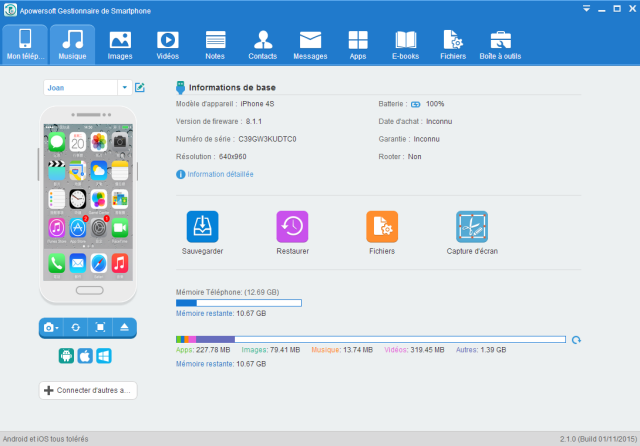Screen dimensions: 640x446
Task: Switch to the Musique tab
Action: [x=72, y=44]
